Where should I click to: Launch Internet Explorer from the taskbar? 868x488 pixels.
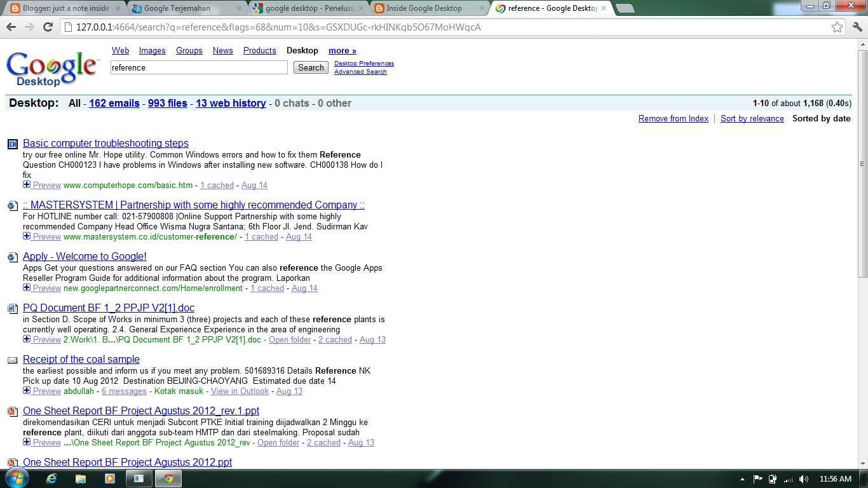[x=51, y=479]
